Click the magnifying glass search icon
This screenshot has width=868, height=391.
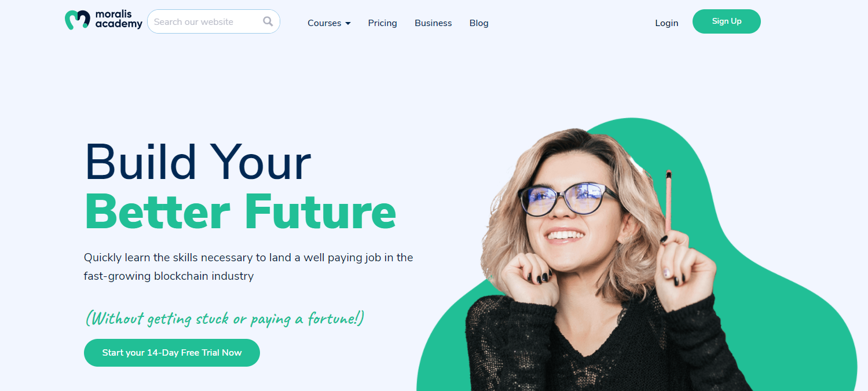coord(268,21)
